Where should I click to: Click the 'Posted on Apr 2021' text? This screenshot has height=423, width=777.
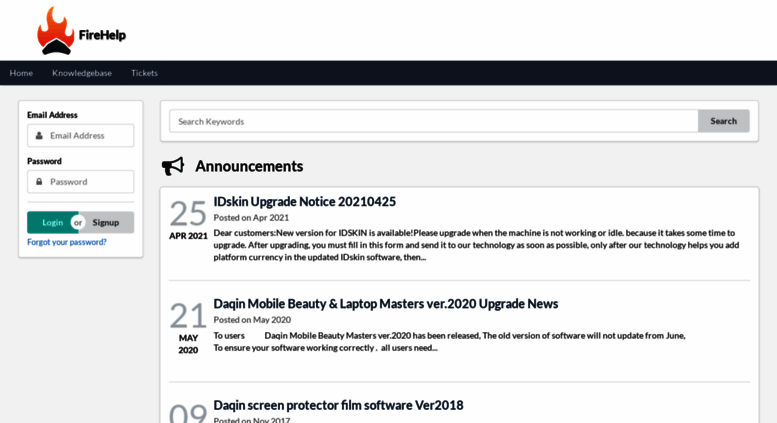[251, 218]
